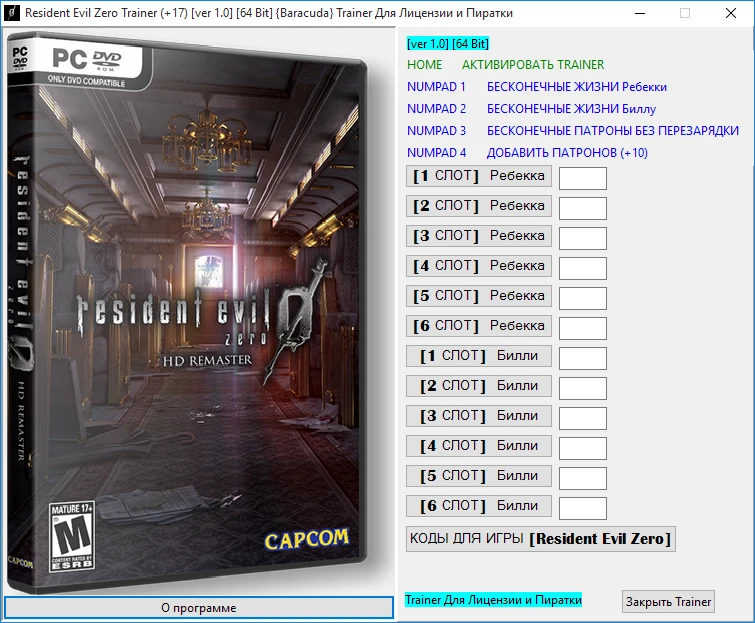Viewport: 755px width, 623px height.
Task: Focus the input field for Ребекка slot 6
Action: 583,328
